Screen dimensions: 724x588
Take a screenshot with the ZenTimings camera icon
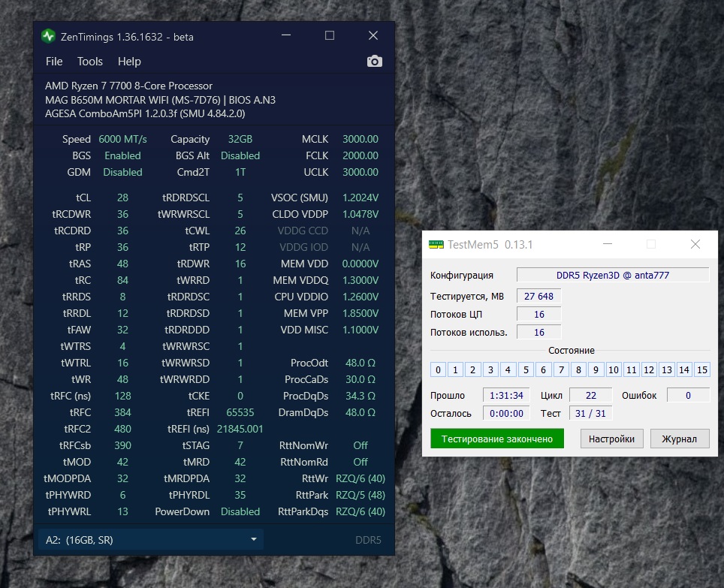click(375, 62)
